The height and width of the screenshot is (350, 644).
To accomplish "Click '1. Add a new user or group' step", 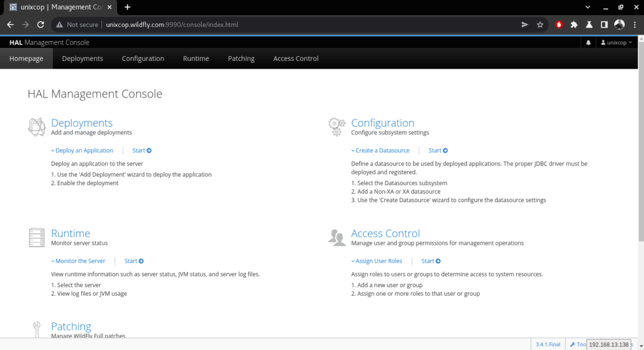I will pos(387,285).
